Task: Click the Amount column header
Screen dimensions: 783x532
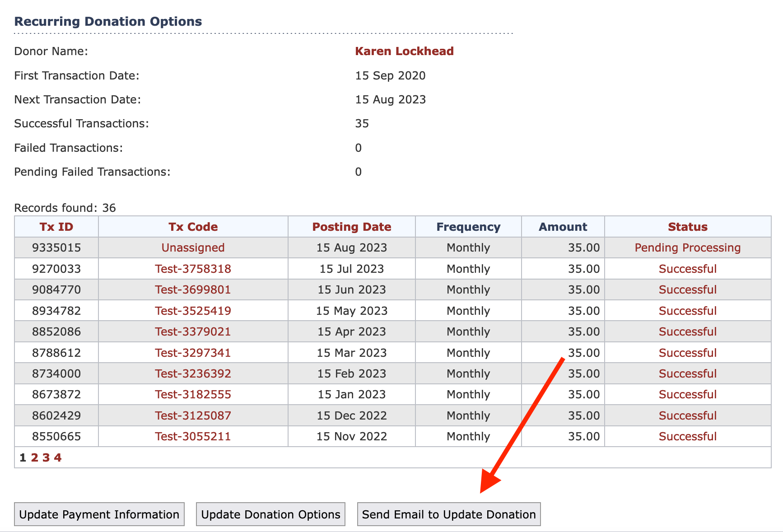Action: (x=563, y=227)
